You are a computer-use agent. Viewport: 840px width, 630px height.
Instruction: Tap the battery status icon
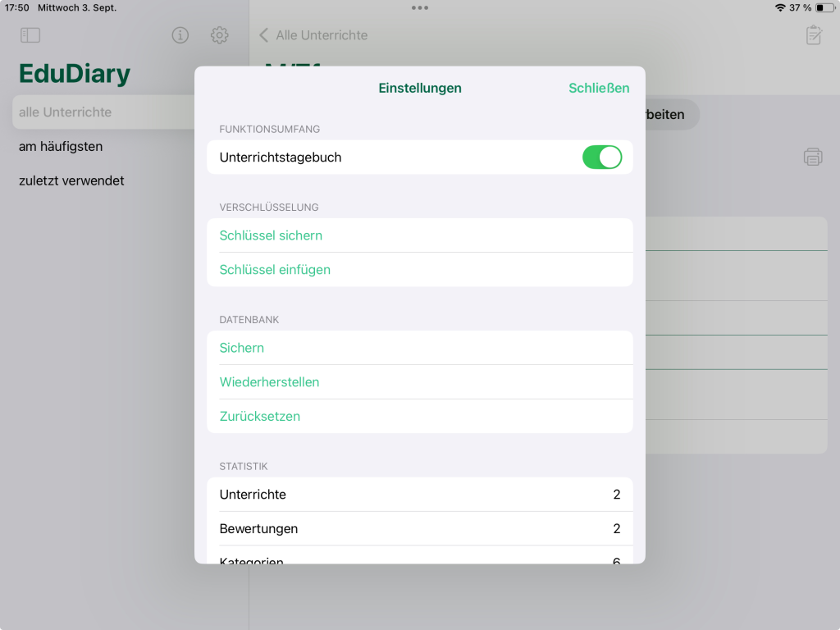pyautogui.click(x=824, y=7)
